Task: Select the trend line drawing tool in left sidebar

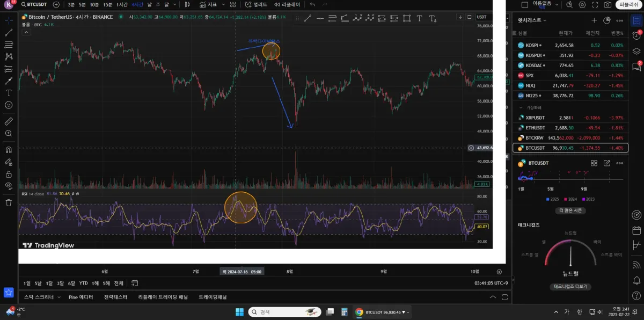Action: click(9, 33)
